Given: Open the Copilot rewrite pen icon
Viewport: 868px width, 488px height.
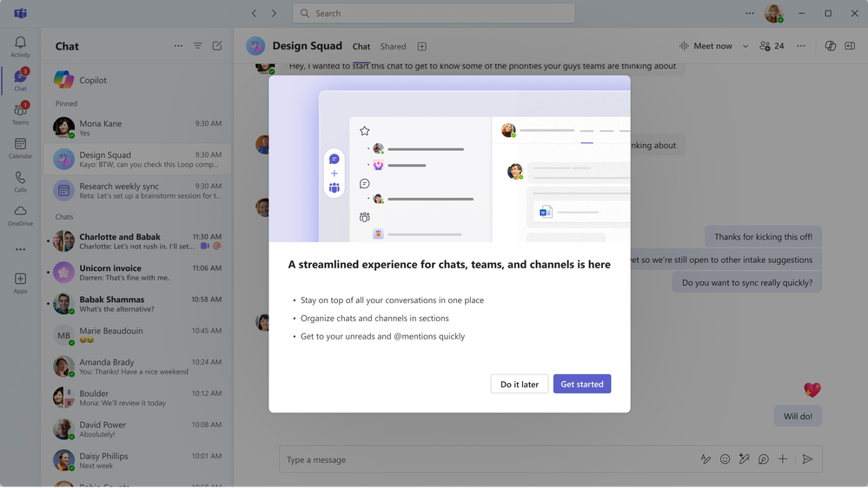Looking at the screenshot, I should point(744,458).
